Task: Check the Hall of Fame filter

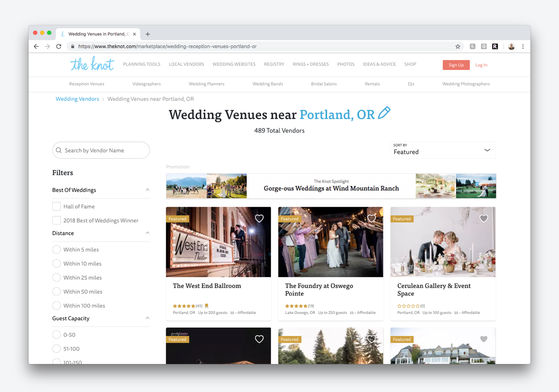Action: (x=57, y=206)
